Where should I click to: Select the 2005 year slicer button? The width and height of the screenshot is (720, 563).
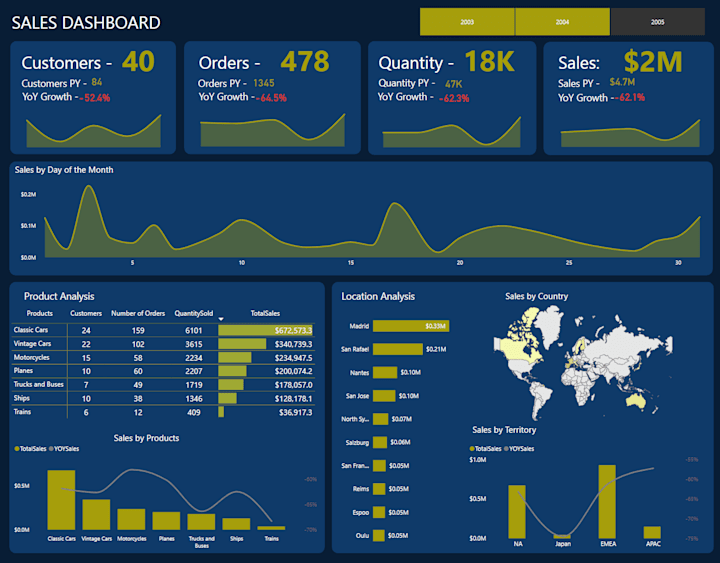(658, 22)
